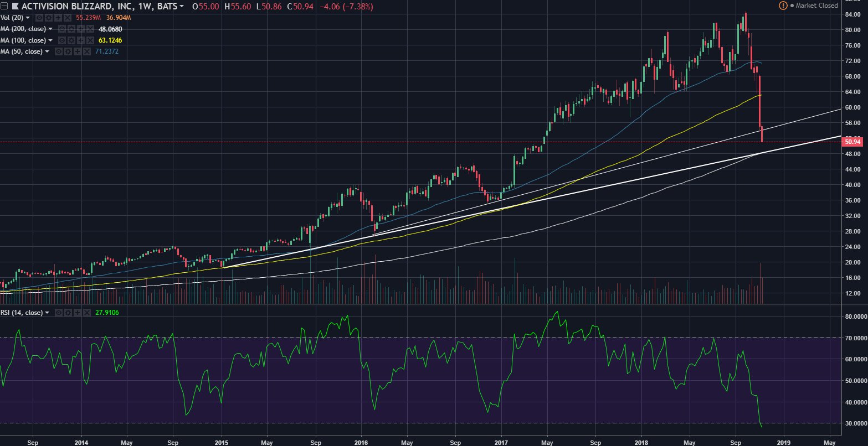Click the 60.00 label on price axis
The height and width of the screenshot is (446, 868).
[x=852, y=107]
